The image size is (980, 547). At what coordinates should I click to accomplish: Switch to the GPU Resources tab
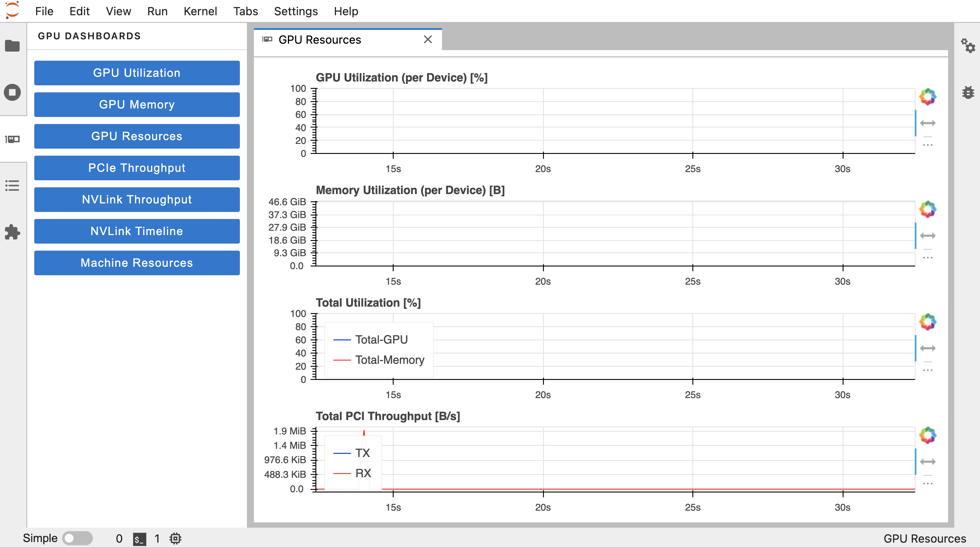click(x=320, y=40)
